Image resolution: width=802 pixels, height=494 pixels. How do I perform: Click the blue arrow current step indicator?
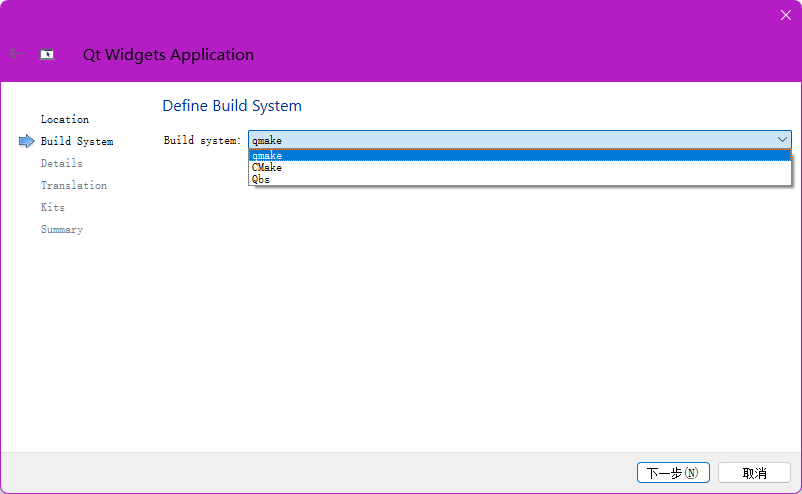pos(26,142)
